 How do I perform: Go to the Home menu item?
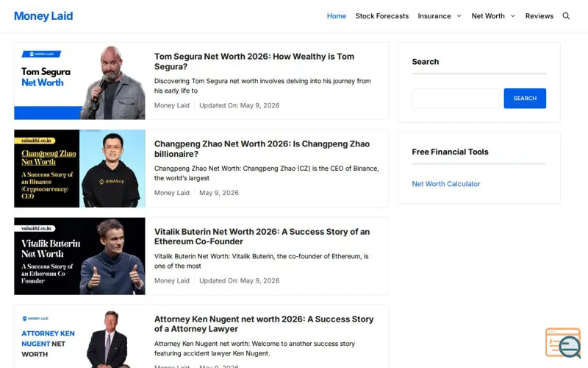click(337, 15)
